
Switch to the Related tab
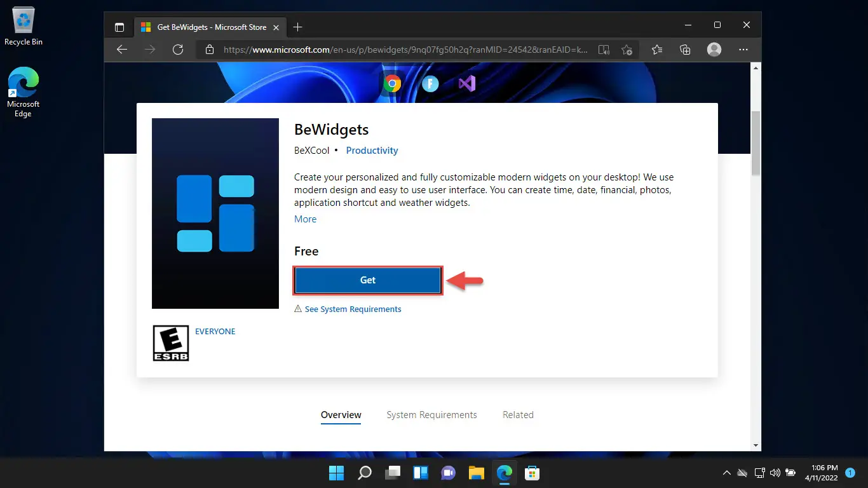coord(518,415)
